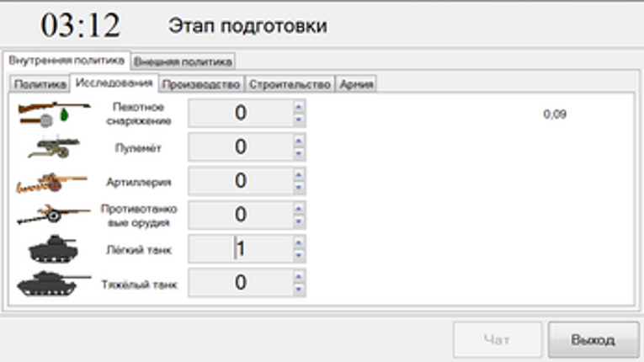Increase Лёгкий танк value with up arrow

coord(299,242)
